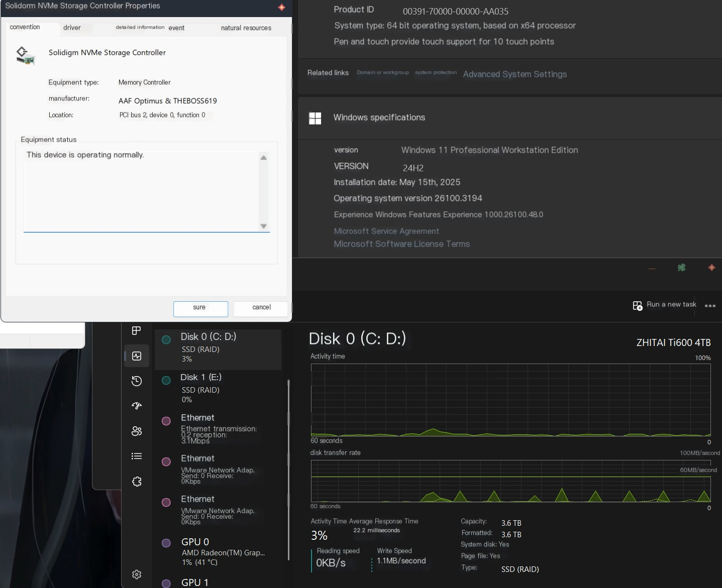
Task: Close the Task Manager window
Action: pos(711,268)
